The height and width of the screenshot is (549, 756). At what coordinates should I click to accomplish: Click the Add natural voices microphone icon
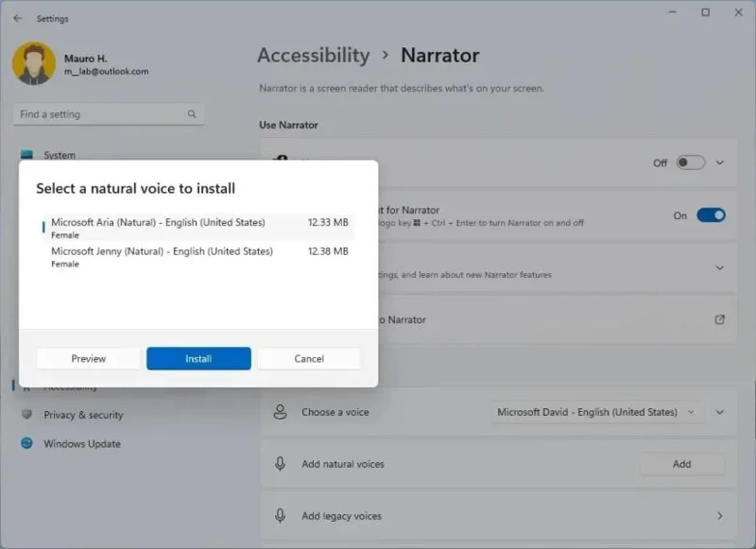[x=280, y=464]
